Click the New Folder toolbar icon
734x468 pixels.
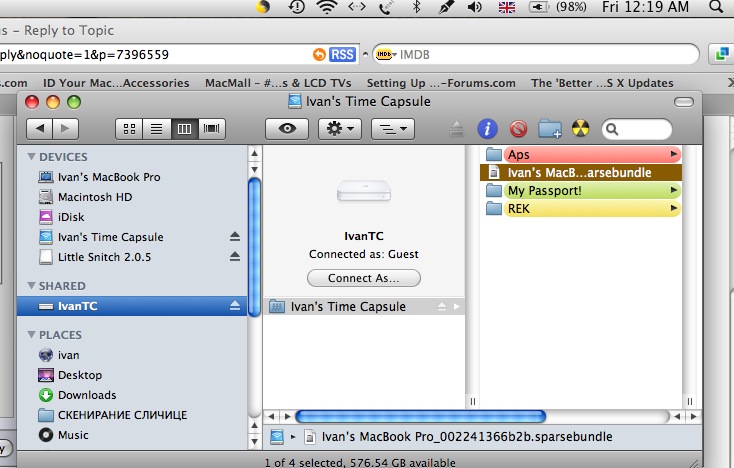click(x=550, y=128)
